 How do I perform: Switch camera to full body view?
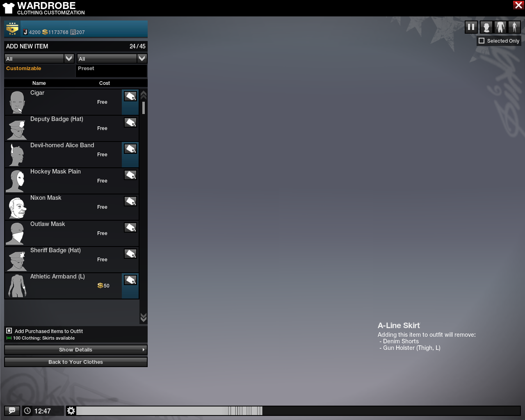(x=514, y=27)
